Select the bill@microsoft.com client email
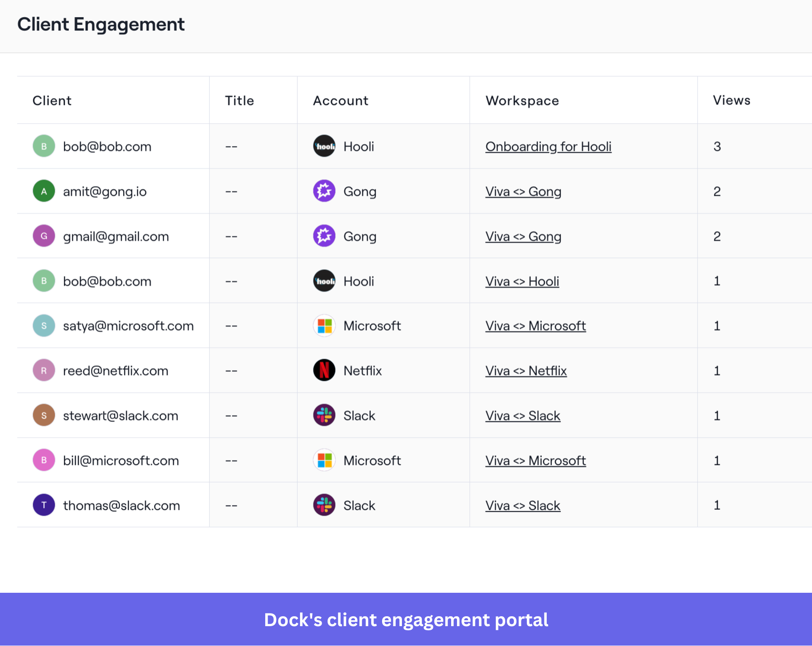This screenshot has width=812, height=646. point(121,461)
